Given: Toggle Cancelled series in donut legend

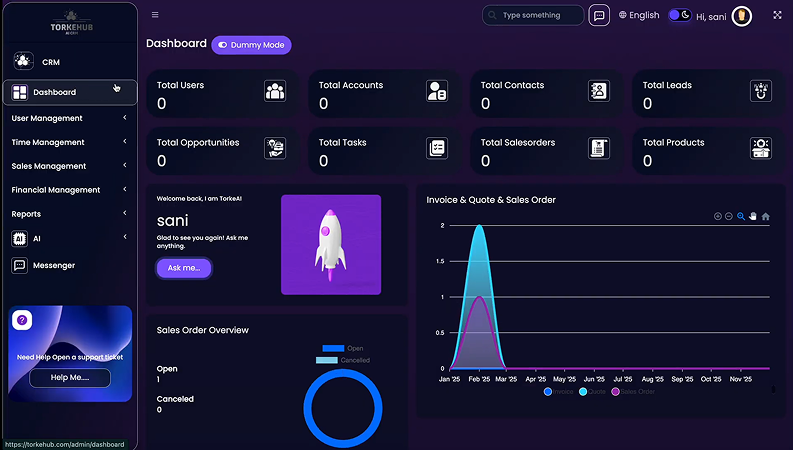Looking at the screenshot, I should [x=343, y=360].
